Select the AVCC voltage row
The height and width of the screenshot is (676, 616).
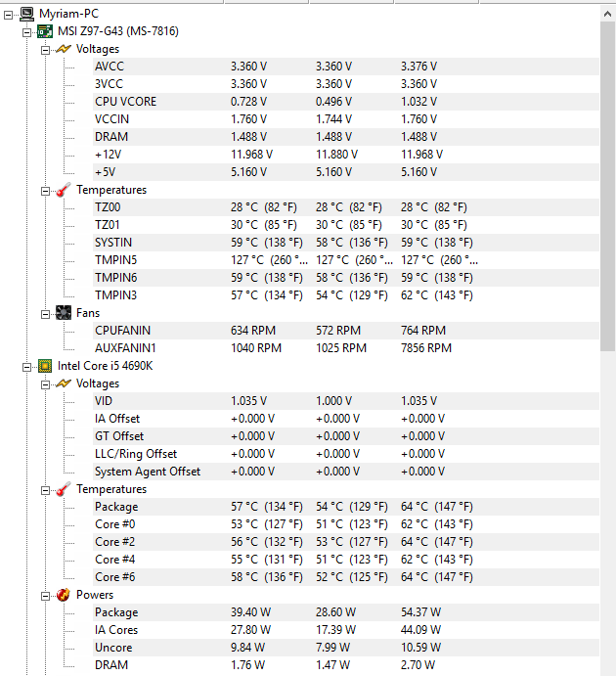(346, 67)
